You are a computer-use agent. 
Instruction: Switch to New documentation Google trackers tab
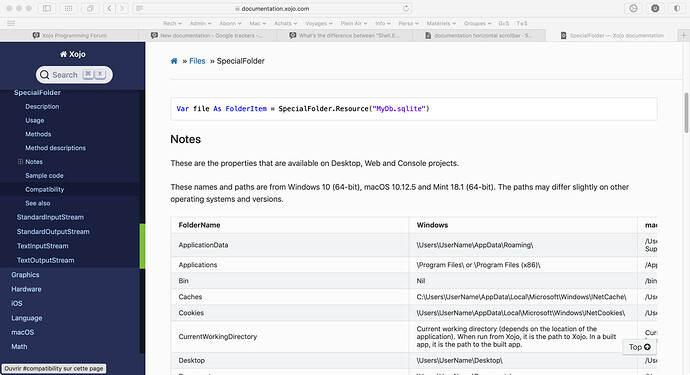tap(207, 36)
